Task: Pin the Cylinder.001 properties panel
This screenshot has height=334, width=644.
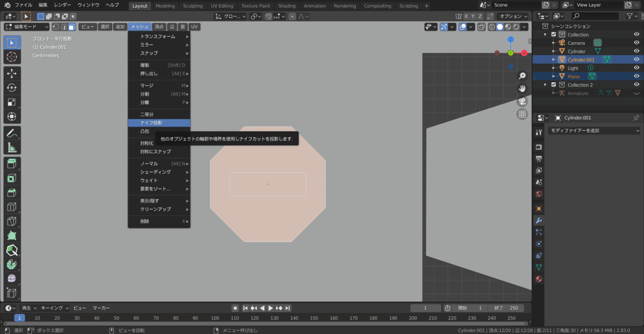Action: pyautogui.click(x=636, y=118)
